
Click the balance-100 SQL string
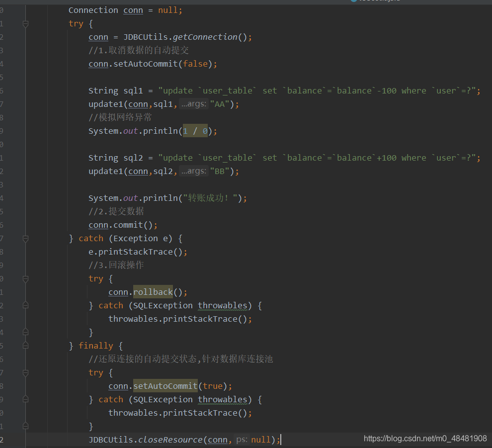(x=318, y=91)
